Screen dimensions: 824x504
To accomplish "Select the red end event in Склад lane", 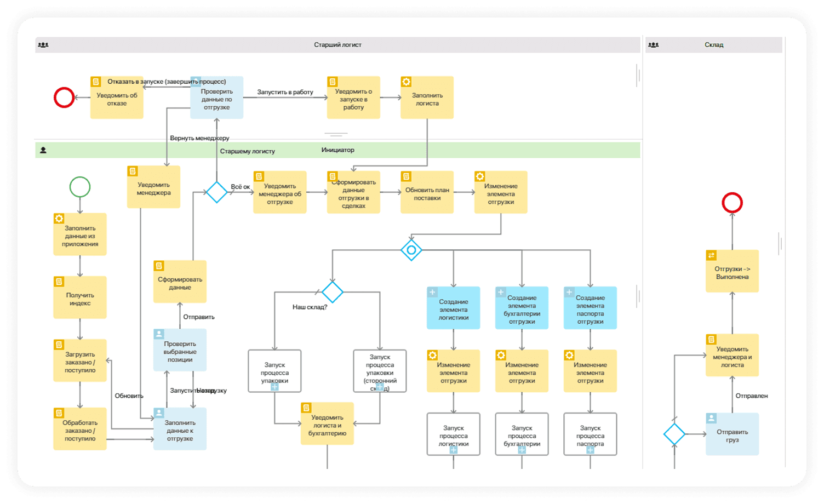I will point(732,203).
